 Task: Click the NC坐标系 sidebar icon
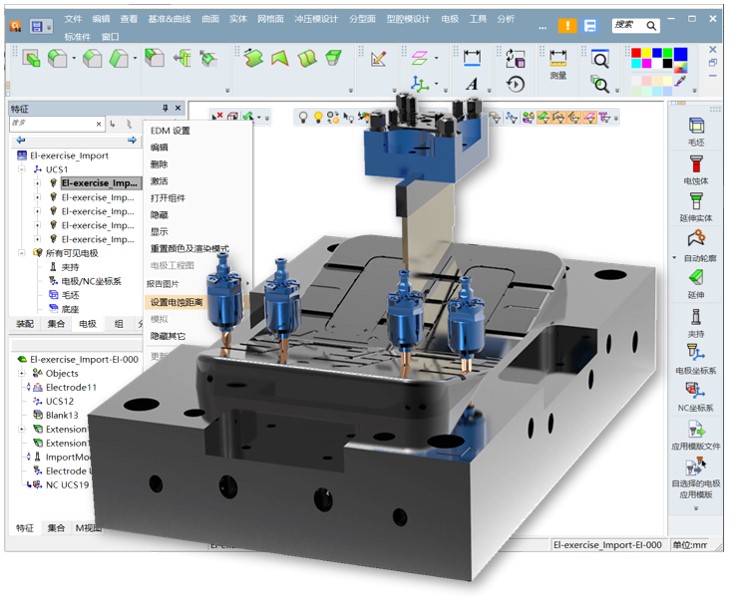[x=696, y=391]
